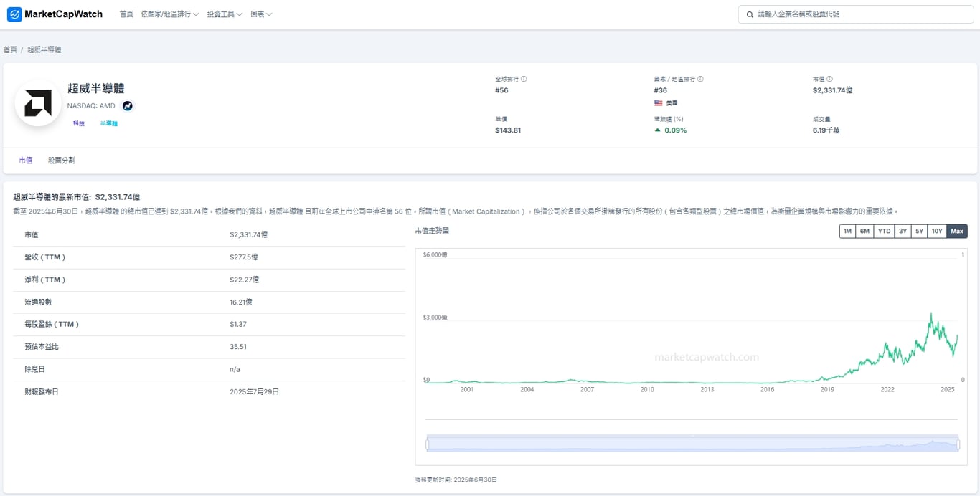Click the NASDAQ exchange badge icon beside AMD

[127, 106]
